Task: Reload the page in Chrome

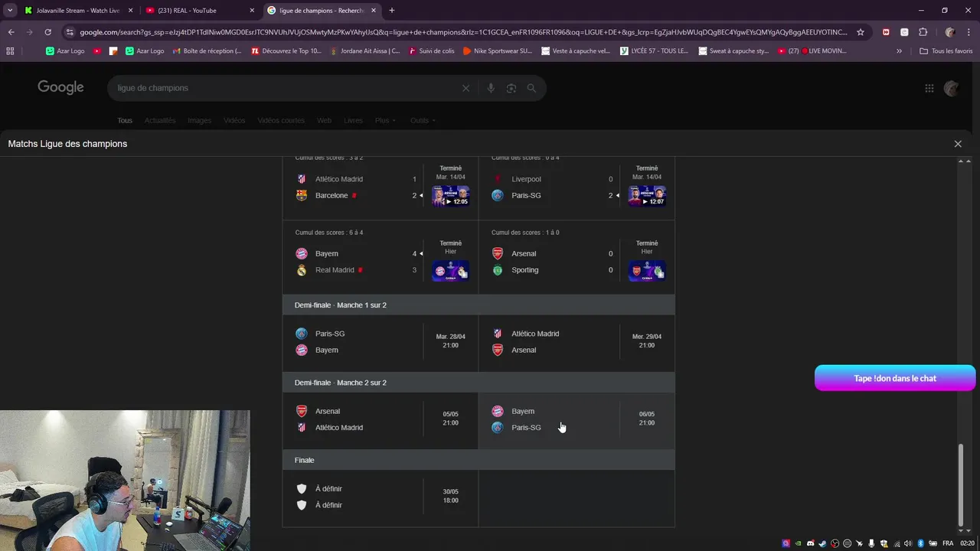Action: coord(47,32)
